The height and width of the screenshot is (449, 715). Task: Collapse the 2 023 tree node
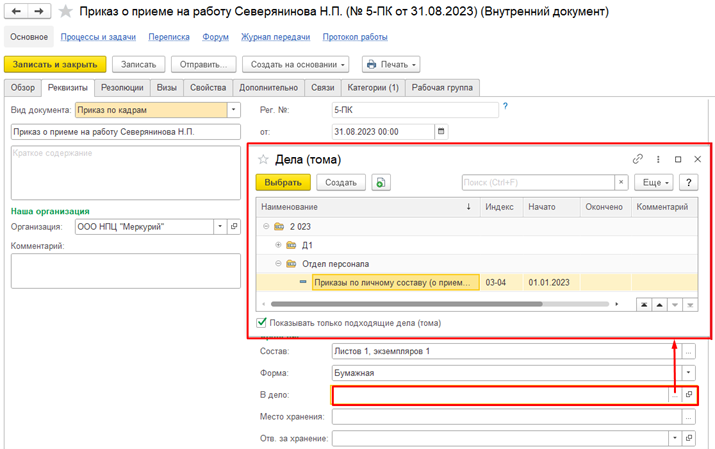point(266,227)
